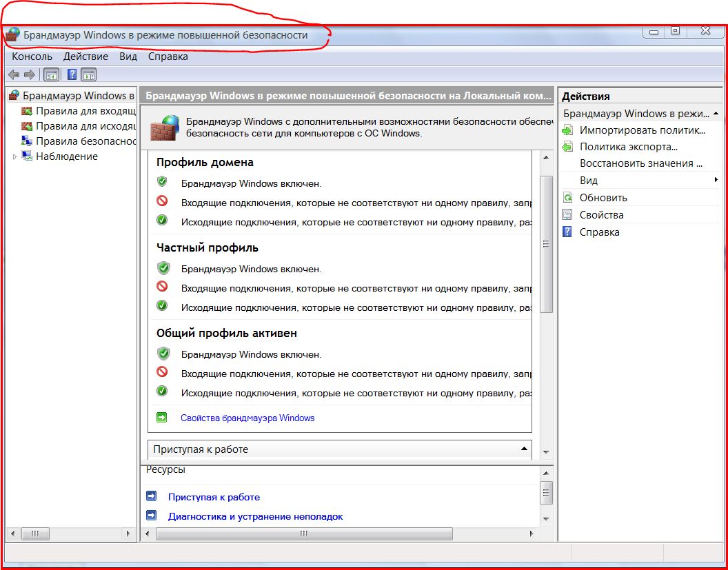Image resolution: width=728 pixels, height=570 pixels.
Task: Click Обновить in the Actions pane
Action: coord(604,198)
